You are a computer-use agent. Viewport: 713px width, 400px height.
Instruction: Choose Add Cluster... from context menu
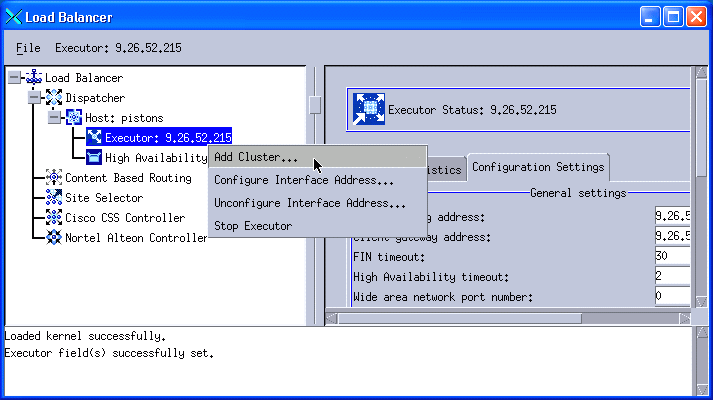click(x=256, y=157)
